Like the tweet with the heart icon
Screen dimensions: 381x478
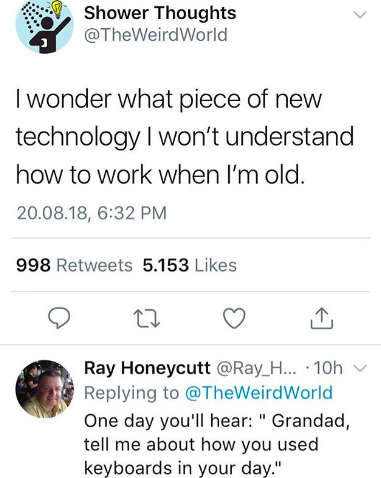(x=234, y=318)
